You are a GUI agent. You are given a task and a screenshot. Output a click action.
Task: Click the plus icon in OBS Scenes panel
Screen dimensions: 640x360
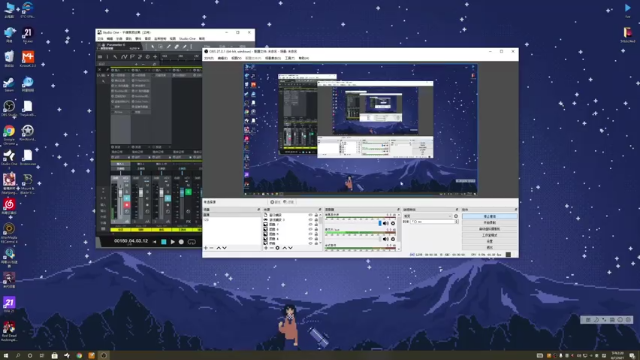206,248
